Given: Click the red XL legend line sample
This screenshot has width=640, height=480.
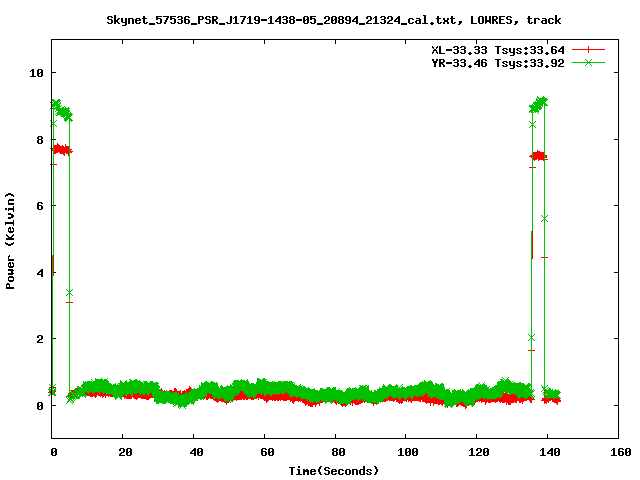Looking at the screenshot, I should coord(588,50).
